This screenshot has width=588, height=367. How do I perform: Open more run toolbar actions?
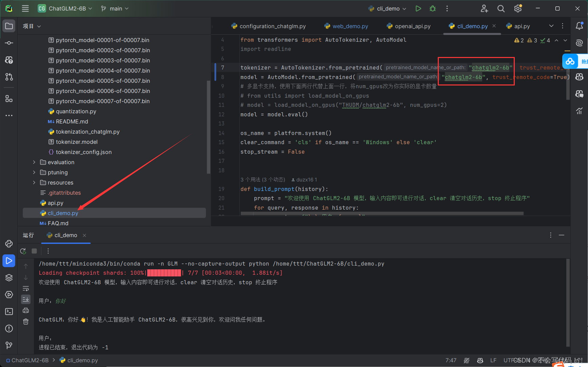point(48,251)
